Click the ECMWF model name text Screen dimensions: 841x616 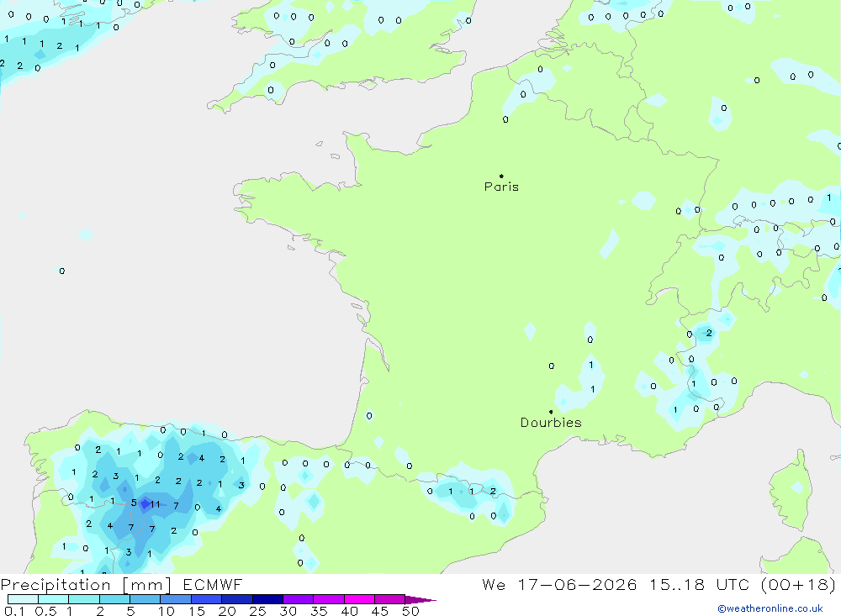(x=213, y=584)
